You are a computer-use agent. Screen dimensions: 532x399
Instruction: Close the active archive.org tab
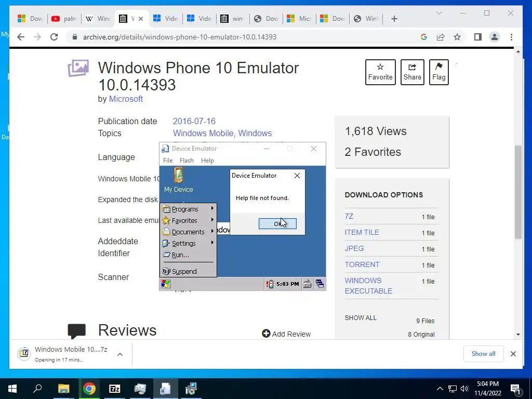[141, 19]
